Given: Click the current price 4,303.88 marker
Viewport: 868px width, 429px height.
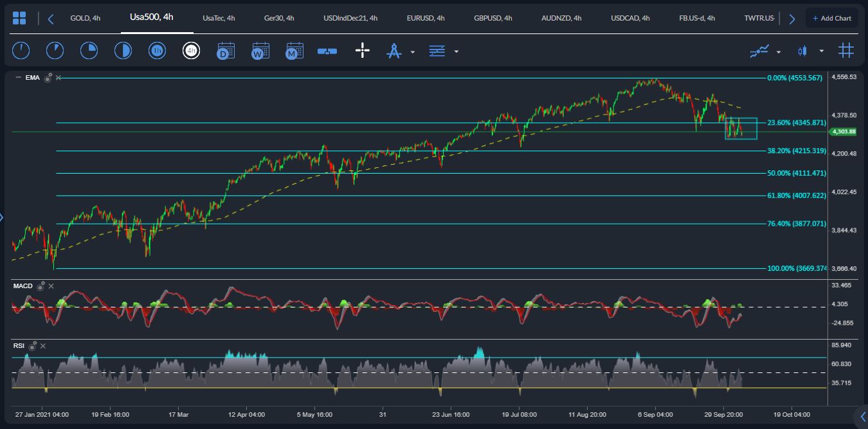Looking at the screenshot, I should (x=843, y=132).
